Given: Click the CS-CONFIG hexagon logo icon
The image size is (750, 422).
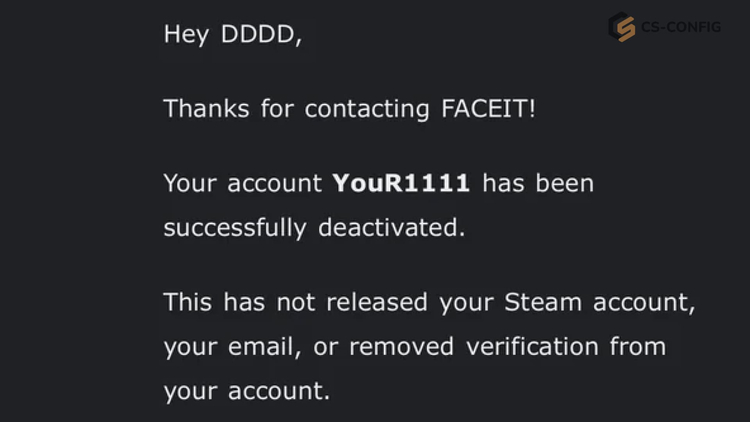Looking at the screenshot, I should tap(622, 27).
